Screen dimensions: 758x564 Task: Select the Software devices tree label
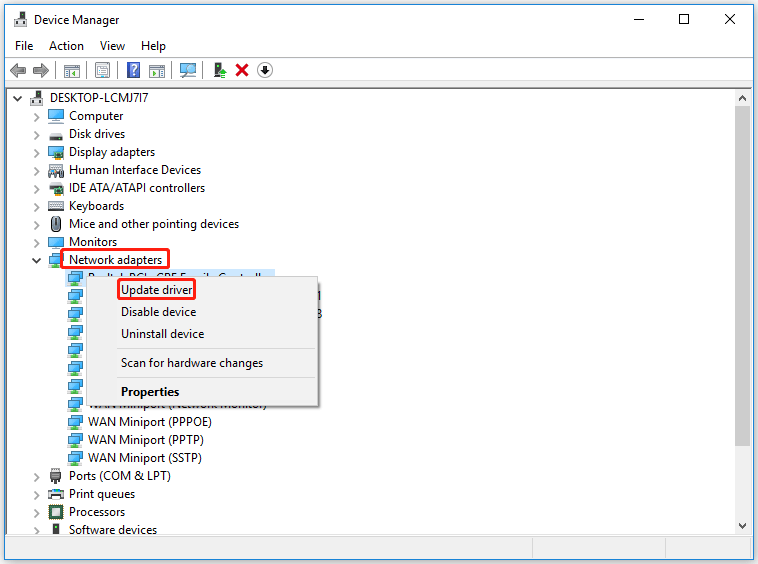113,530
